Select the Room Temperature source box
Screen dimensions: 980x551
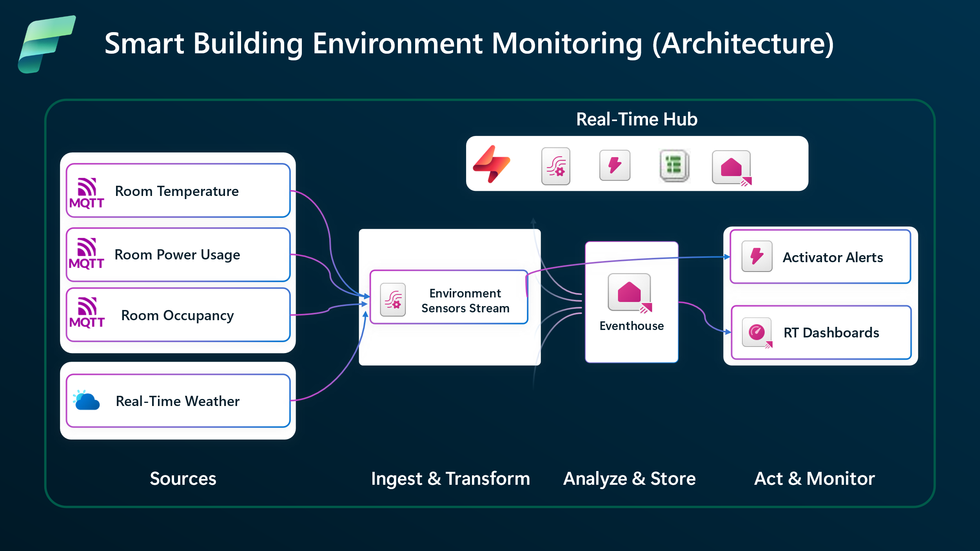click(x=178, y=190)
